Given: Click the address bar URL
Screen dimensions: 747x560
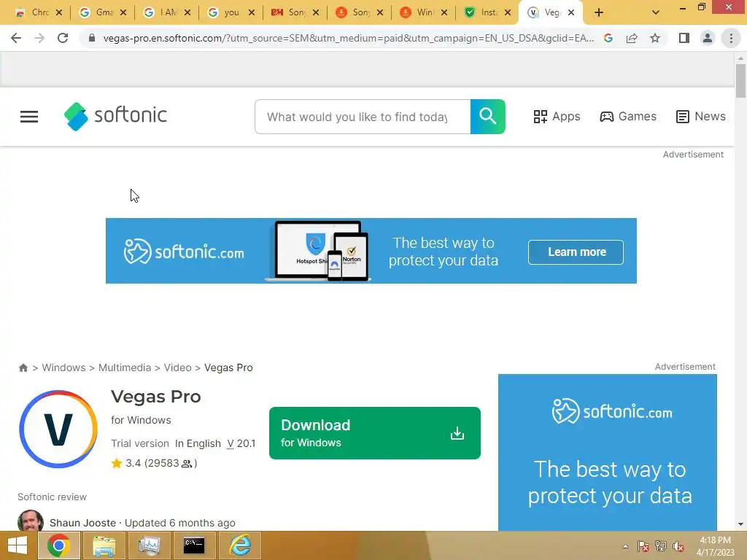Looking at the screenshot, I should 348,38.
